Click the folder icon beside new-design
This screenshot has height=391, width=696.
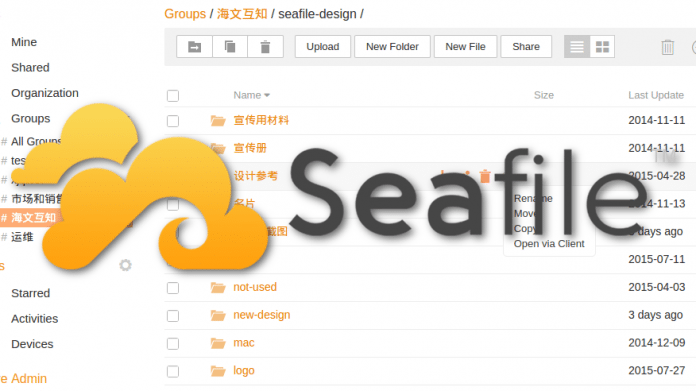(x=218, y=316)
